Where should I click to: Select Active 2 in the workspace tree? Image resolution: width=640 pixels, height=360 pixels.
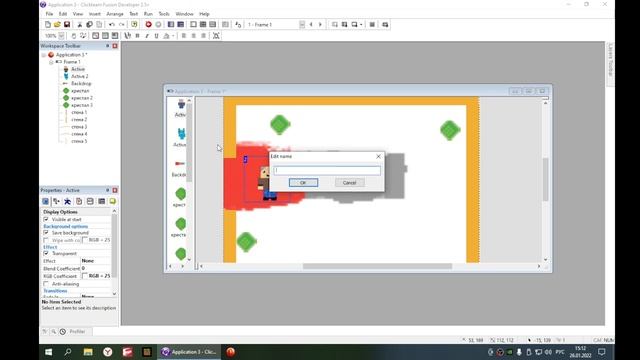(x=80, y=76)
